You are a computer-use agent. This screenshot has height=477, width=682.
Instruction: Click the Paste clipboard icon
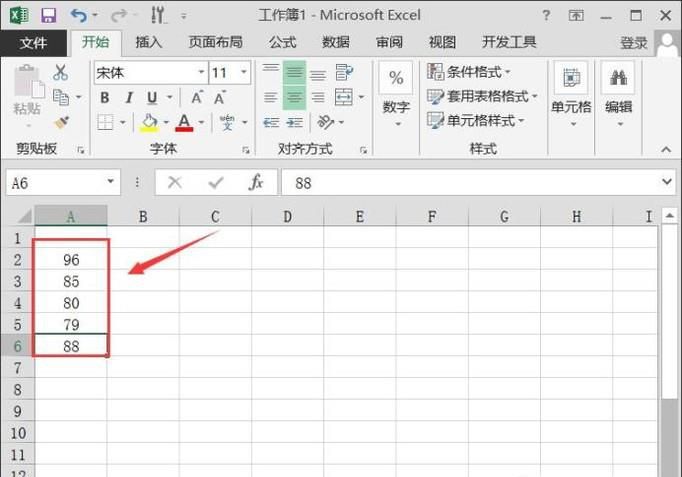coord(28,81)
